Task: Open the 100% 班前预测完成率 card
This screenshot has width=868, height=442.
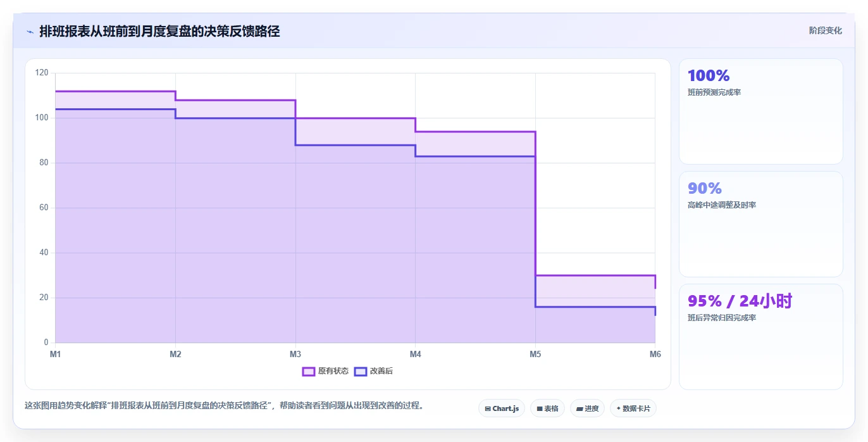Action: click(x=760, y=111)
